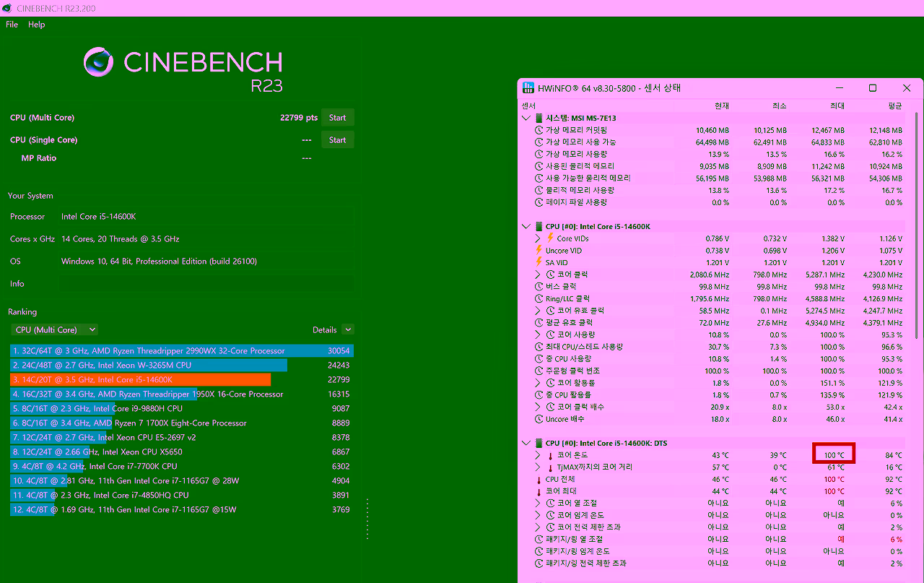Click the clock icon beside 패키지/링 열 조절
This screenshot has height=583, width=924.
coord(539,539)
